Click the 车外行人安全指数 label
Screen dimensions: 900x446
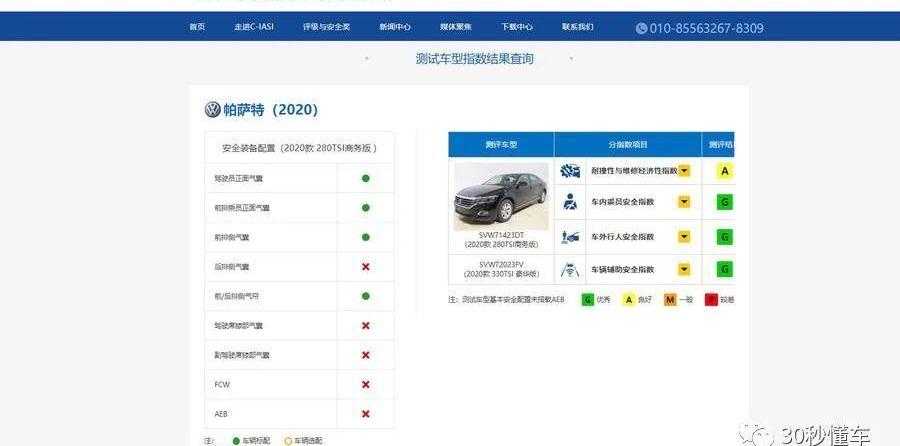click(623, 236)
